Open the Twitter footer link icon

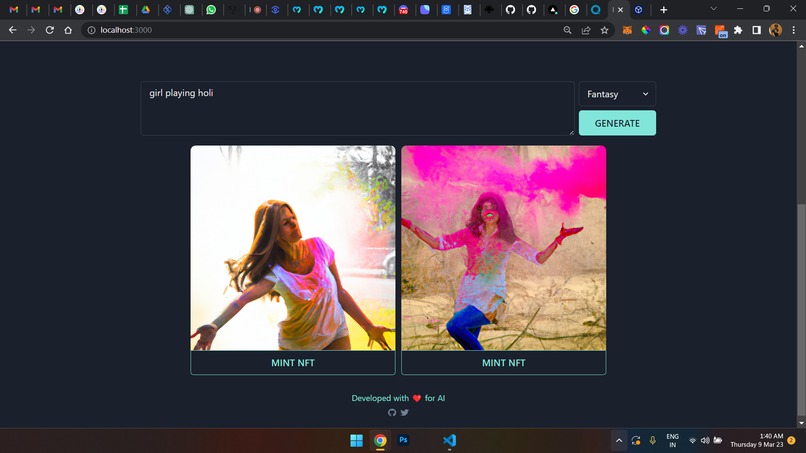pyautogui.click(x=405, y=412)
